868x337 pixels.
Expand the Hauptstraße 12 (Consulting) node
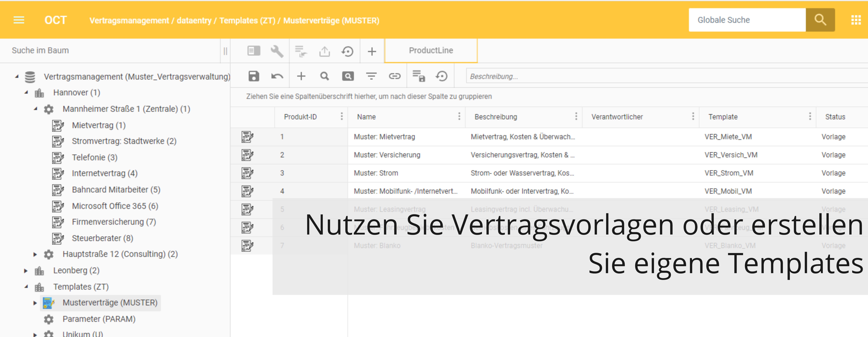coord(35,254)
